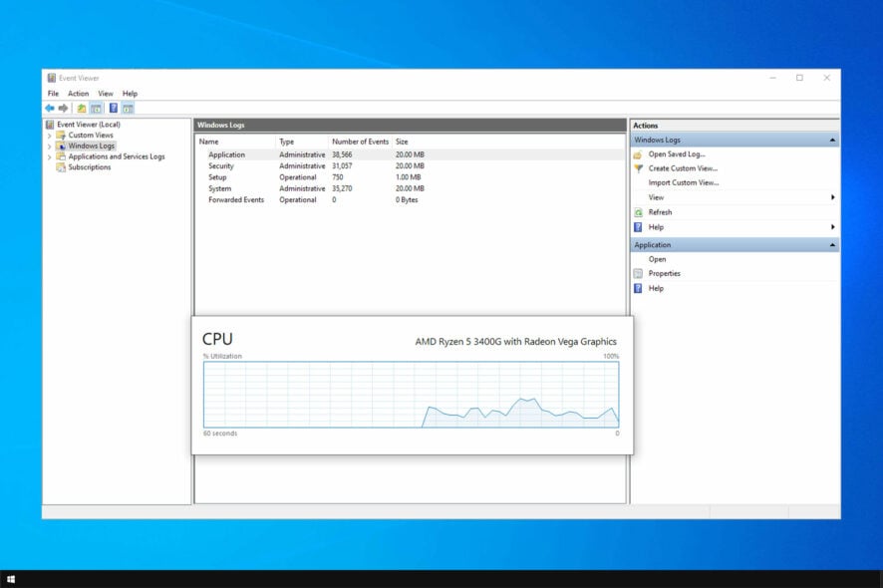Click the Event Viewer (Local) root icon

[x=50, y=125]
